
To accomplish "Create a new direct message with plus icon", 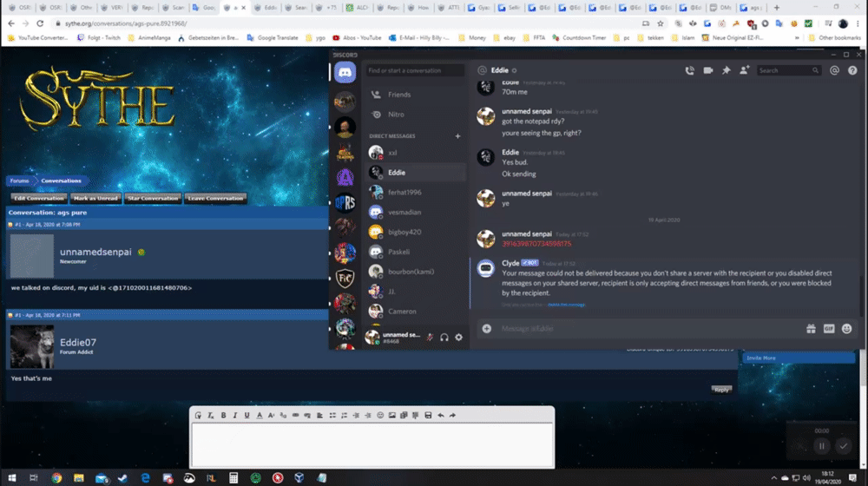I will pyautogui.click(x=457, y=135).
